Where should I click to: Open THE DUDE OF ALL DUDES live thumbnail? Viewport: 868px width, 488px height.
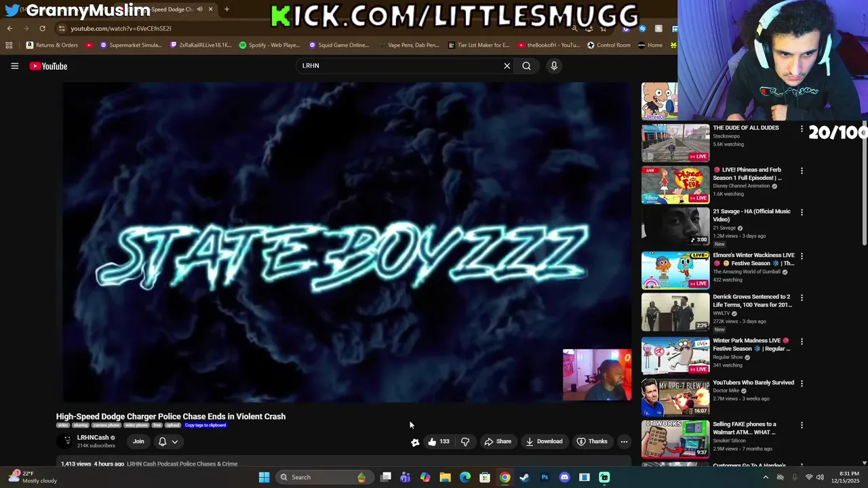(x=675, y=142)
